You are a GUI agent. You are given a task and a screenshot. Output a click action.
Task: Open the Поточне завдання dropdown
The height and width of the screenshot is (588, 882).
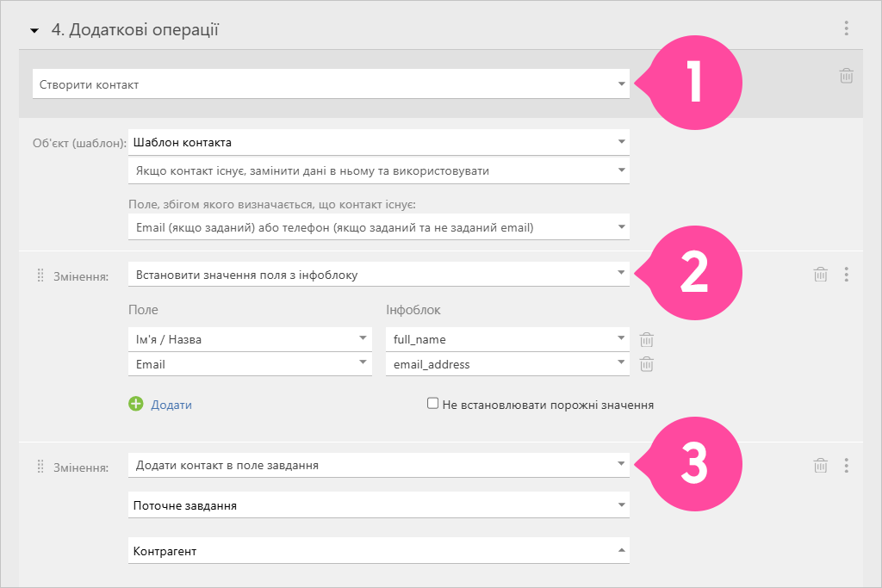click(x=379, y=504)
